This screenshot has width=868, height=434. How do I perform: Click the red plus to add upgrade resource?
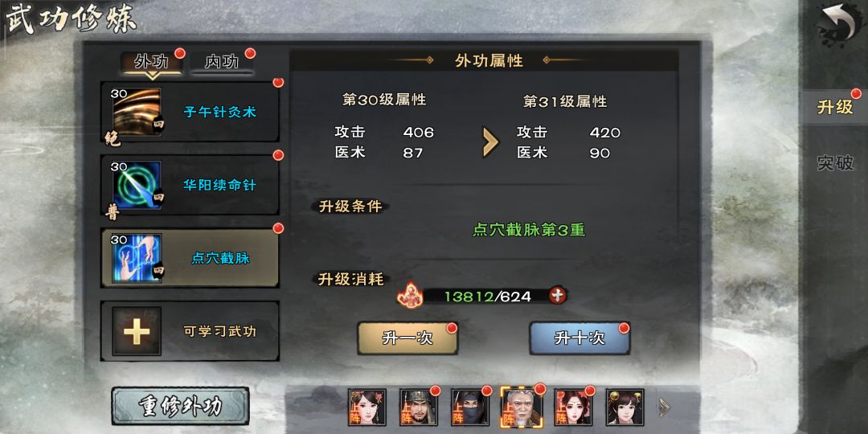[x=558, y=296]
